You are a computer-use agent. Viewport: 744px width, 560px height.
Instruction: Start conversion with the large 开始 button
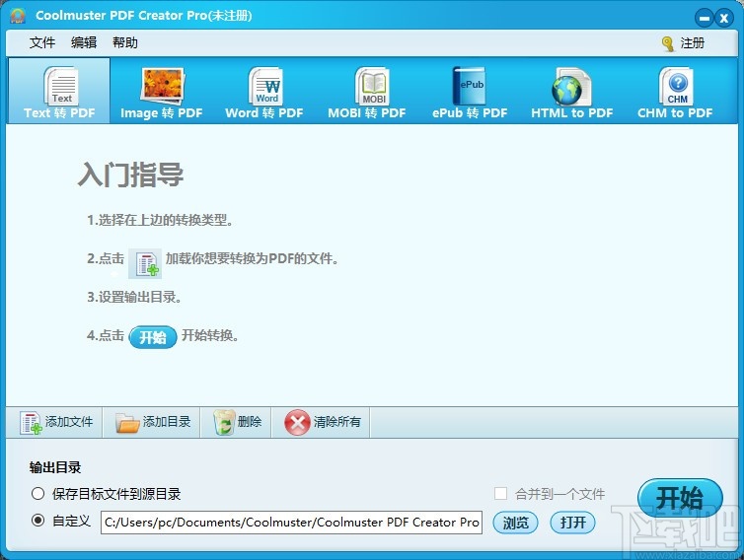[x=680, y=498]
